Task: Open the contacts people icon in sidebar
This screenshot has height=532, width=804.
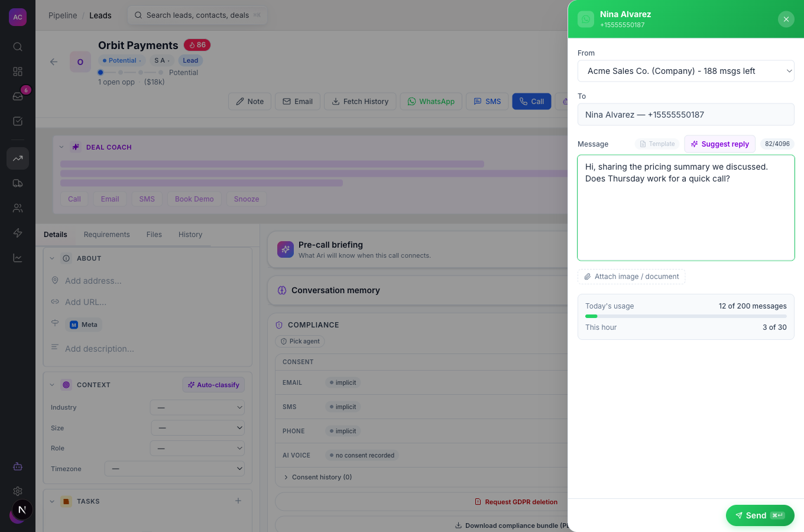Action: [x=18, y=208]
